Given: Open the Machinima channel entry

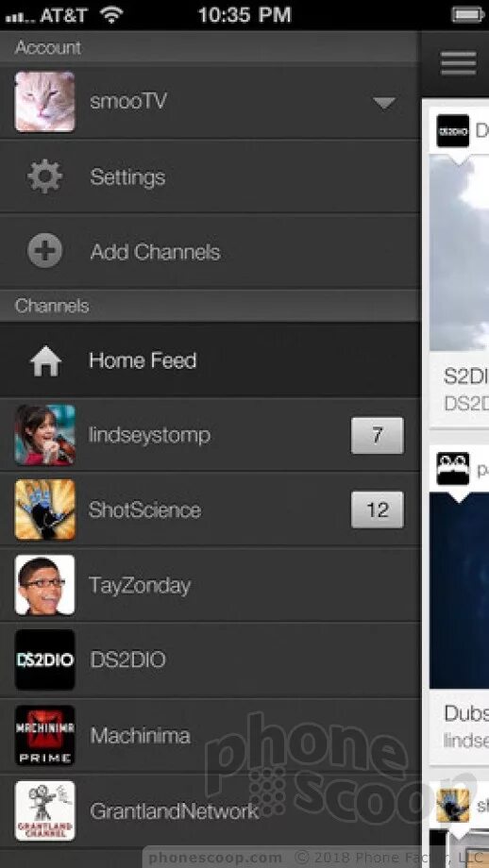Looking at the screenshot, I should (210, 735).
